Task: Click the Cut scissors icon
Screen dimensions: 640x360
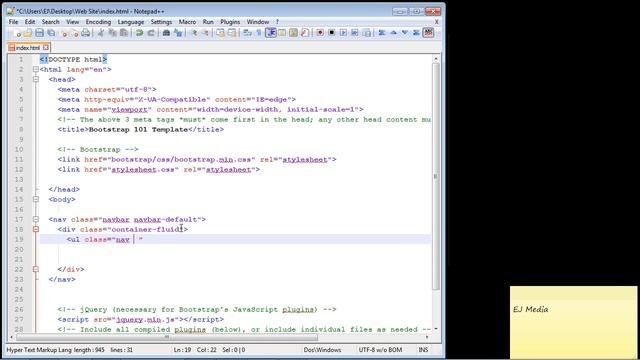Action: point(100,33)
